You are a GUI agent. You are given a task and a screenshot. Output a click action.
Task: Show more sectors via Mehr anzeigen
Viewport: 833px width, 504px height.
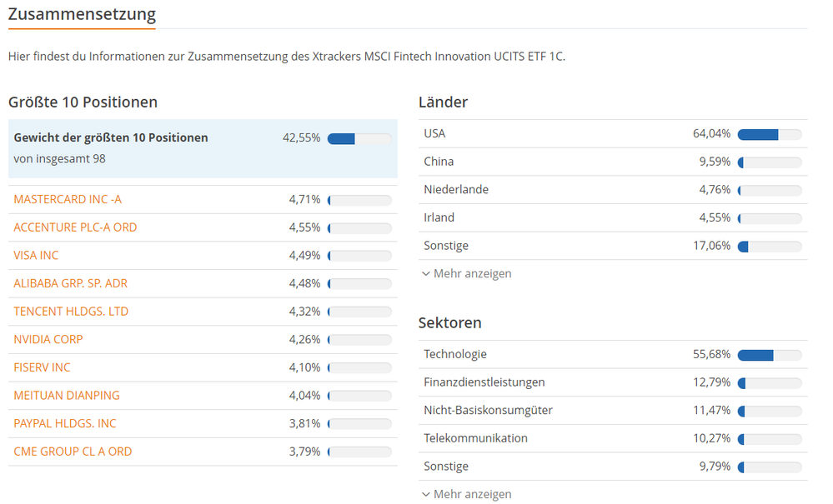click(x=473, y=494)
